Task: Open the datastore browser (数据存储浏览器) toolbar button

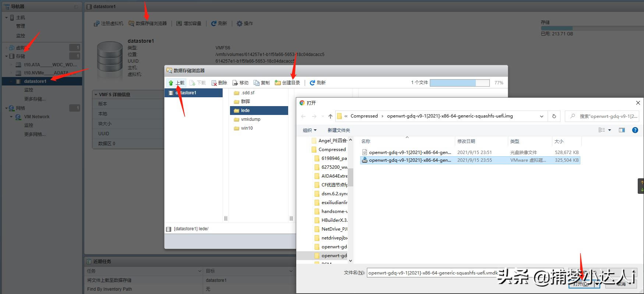Action: (147, 23)
